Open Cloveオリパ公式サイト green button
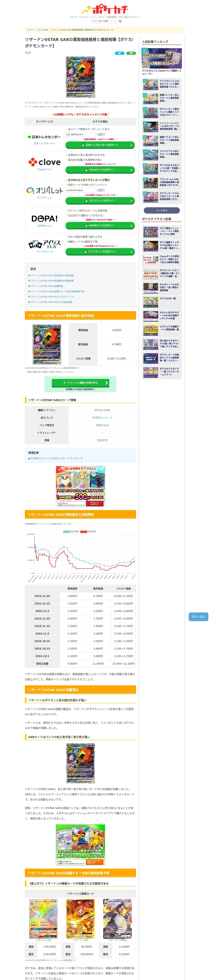 100,170
